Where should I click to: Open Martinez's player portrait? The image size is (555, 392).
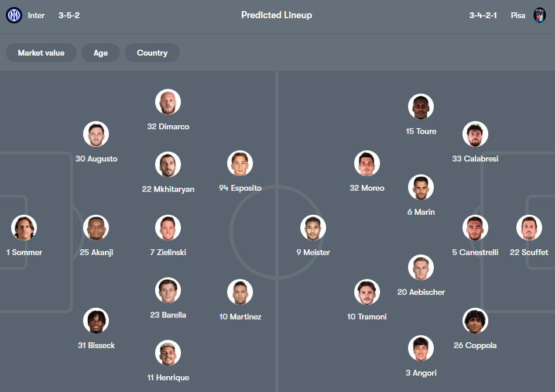(239, 292)
